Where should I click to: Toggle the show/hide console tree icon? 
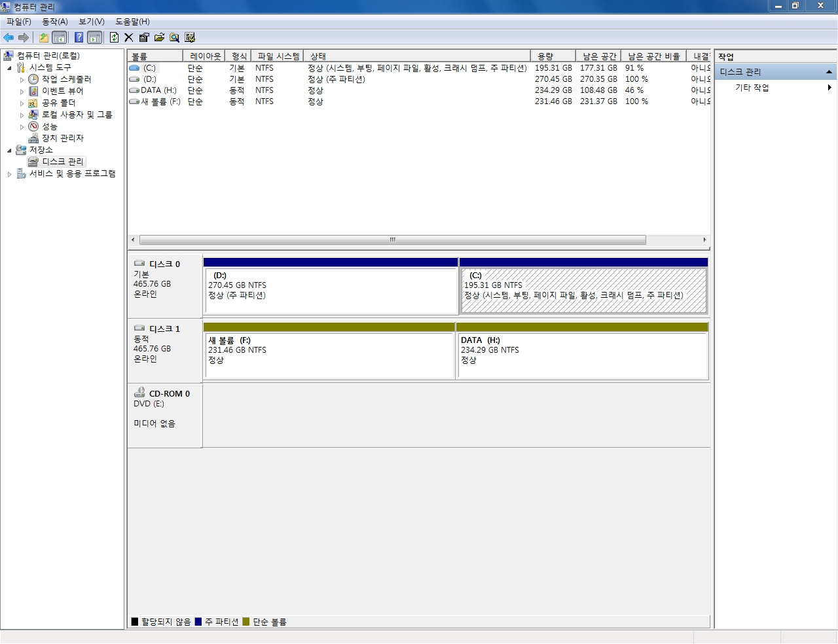coord(59,37)
